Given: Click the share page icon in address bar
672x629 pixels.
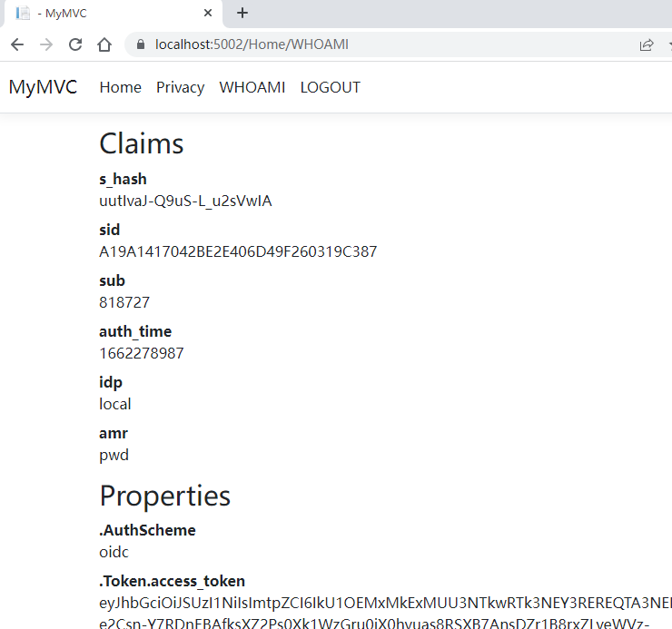Looking at the screenshot, I should (647, 44).
